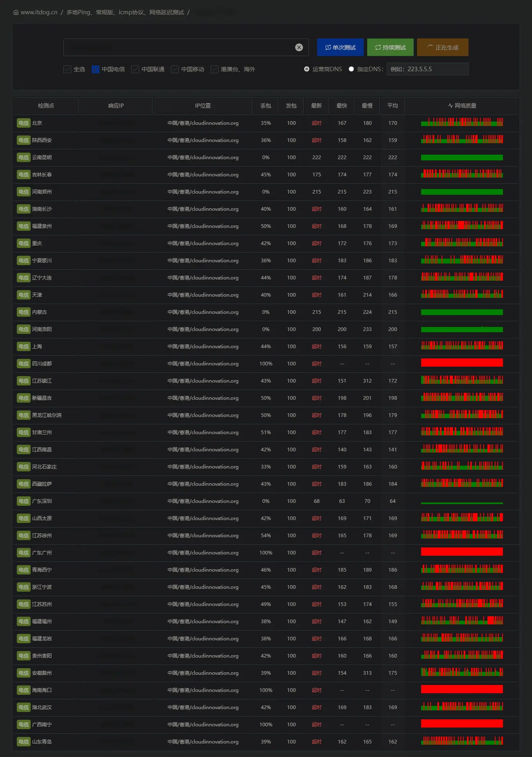The height and width of the screenshot is (757, 532).
Task: Uncheck the 中国电信 checkbox
Action: pos(96,69)
